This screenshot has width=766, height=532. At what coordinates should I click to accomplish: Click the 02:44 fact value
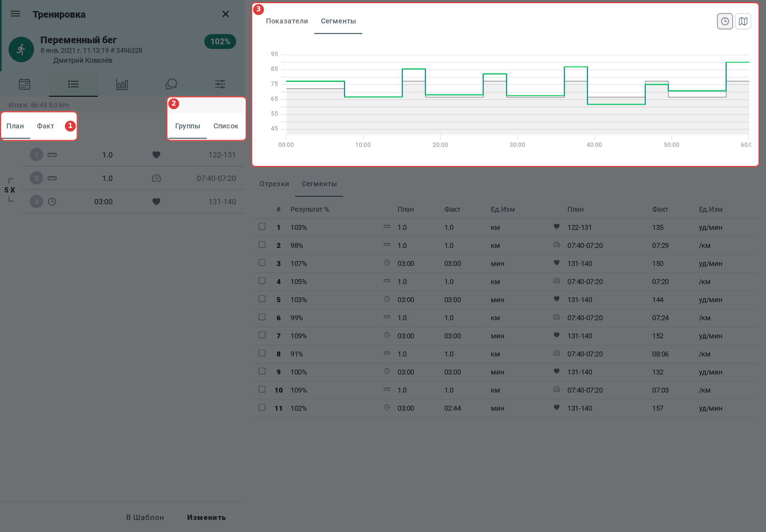coord(453,408)
